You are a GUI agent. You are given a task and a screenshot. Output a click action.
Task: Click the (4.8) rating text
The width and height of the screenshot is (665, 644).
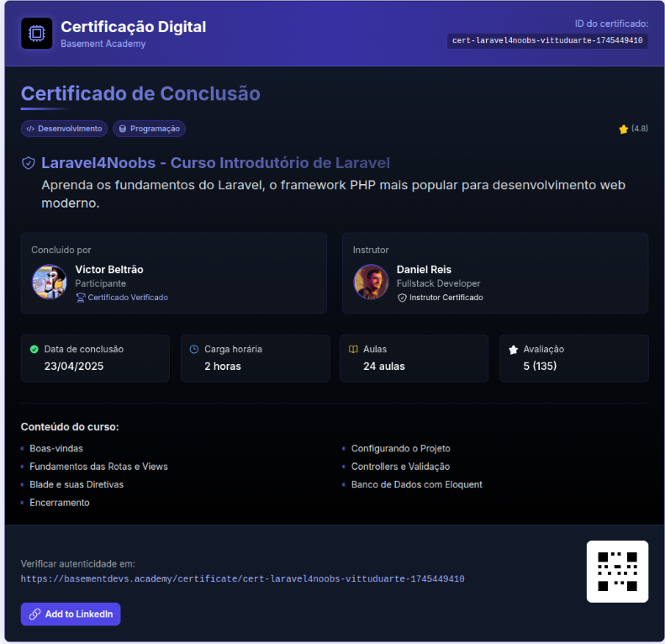[640, 129]
